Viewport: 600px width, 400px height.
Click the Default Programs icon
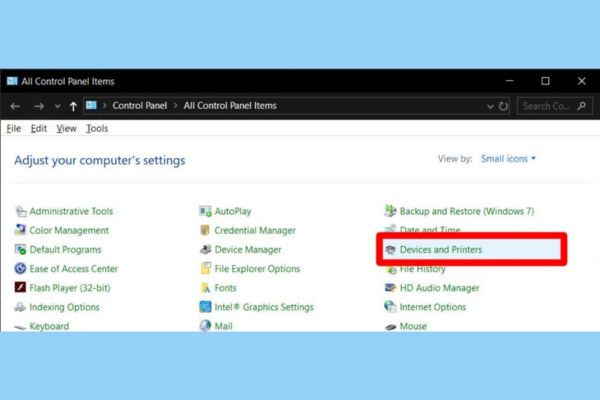[x=20, y=250]
